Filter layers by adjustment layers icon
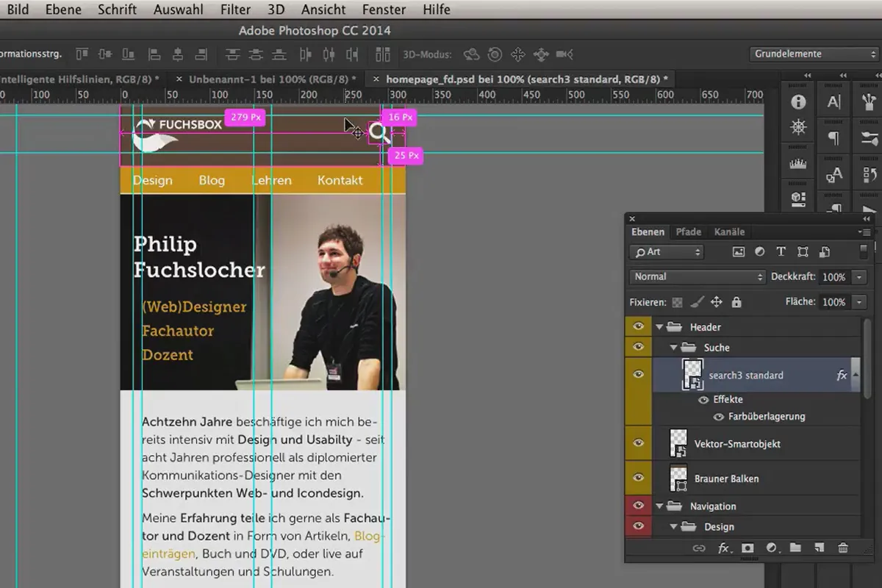Viewport: 882px width, 588px height. (x=760, y=252)
